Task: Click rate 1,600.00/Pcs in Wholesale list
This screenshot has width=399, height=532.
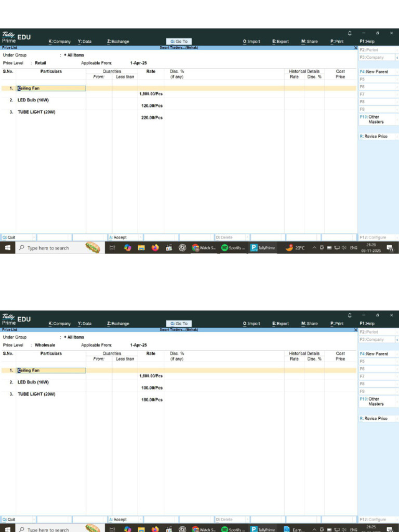Action: (x=151, y=376)
